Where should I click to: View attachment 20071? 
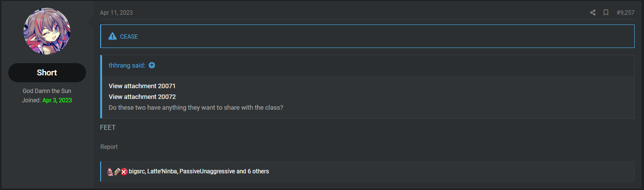(x=142, y=86)
